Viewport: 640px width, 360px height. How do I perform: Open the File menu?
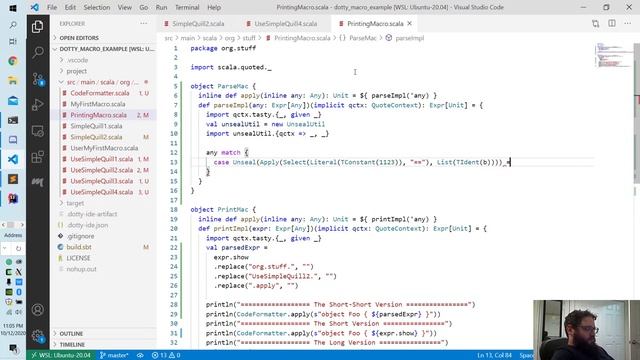(52, 7)
